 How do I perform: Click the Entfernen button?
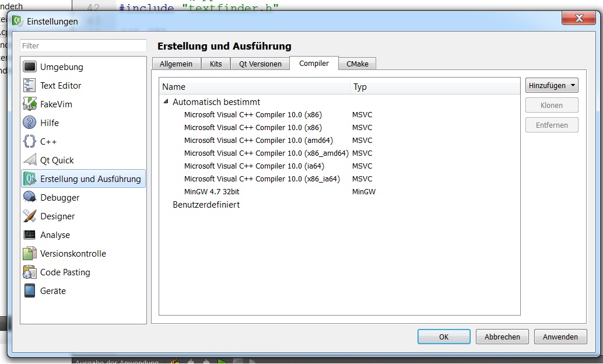(552, 125)
